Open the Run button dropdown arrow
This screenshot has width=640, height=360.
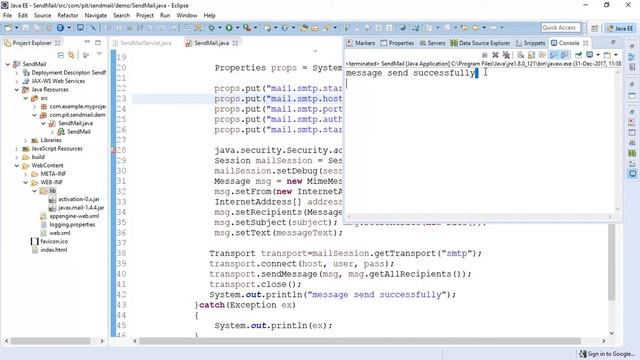(x=238, y=28)
